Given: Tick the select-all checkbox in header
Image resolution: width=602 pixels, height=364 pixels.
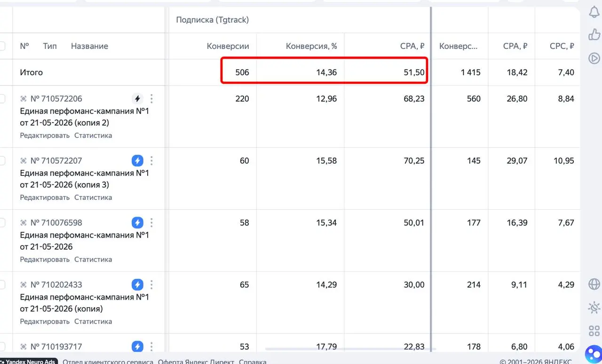Looking at the screenshot, I should [2, 46].
